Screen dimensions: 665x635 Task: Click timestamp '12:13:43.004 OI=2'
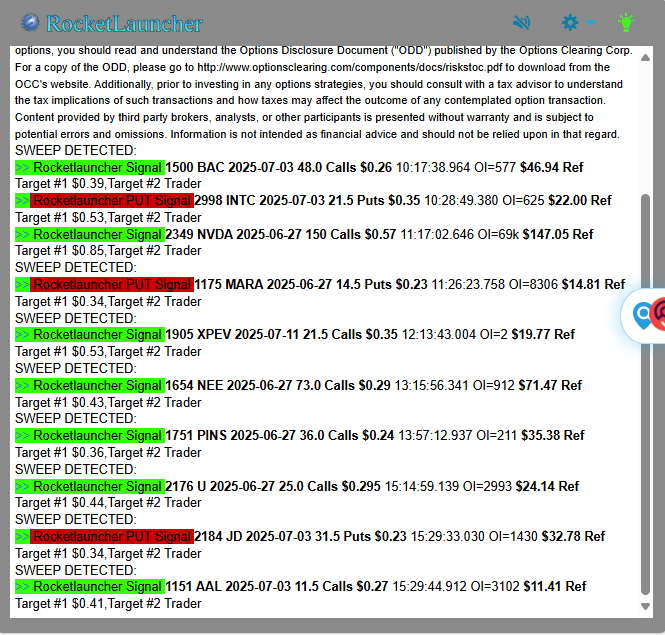pyautogui.click(x=455, y=335)
